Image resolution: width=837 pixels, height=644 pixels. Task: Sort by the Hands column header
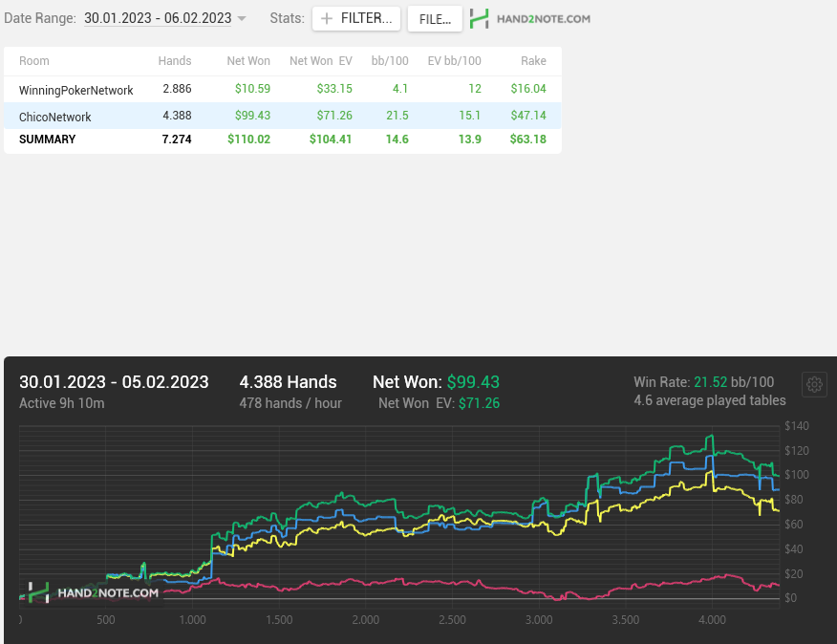point(175,61)
